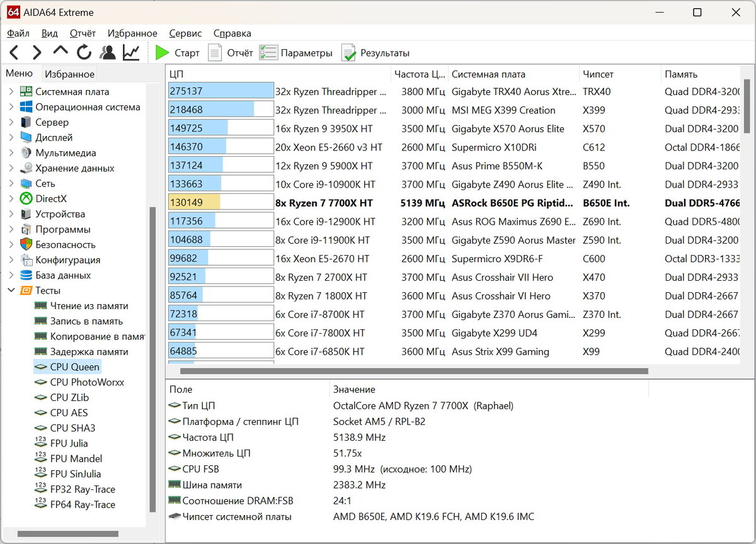Click the Значение column header
This screenshot has height=544, width=756.
pyautogui.click(x=489, y=390)
